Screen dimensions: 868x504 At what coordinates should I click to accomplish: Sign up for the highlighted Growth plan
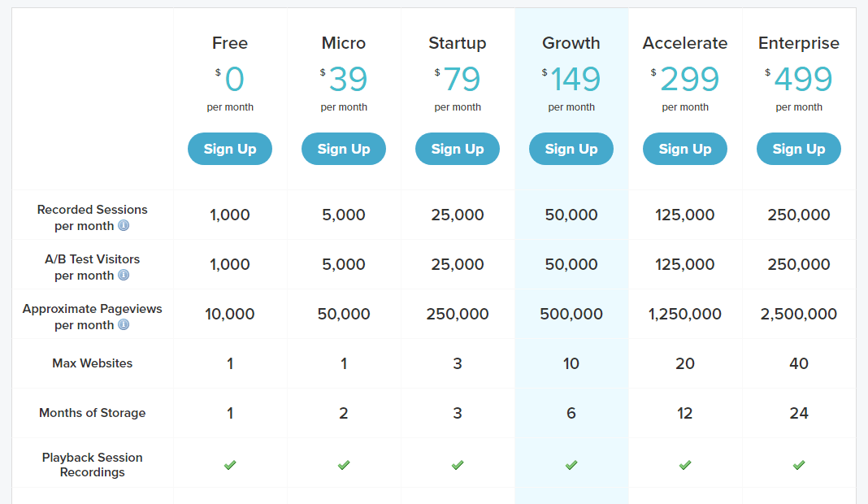point(571,149)
